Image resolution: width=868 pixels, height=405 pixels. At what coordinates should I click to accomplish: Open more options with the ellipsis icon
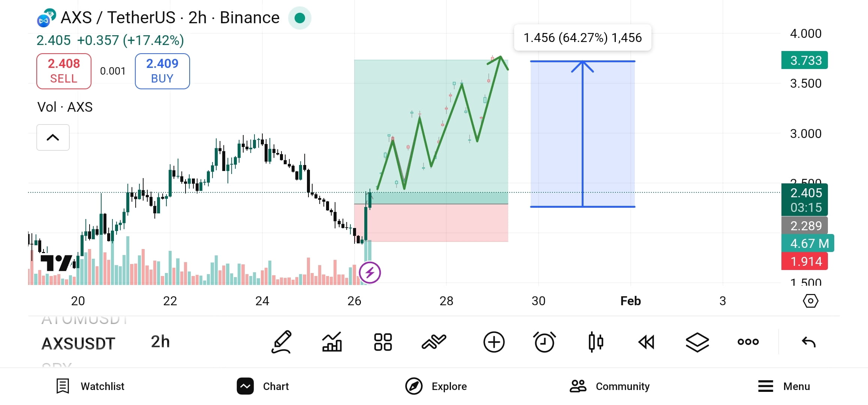(748, 342)
